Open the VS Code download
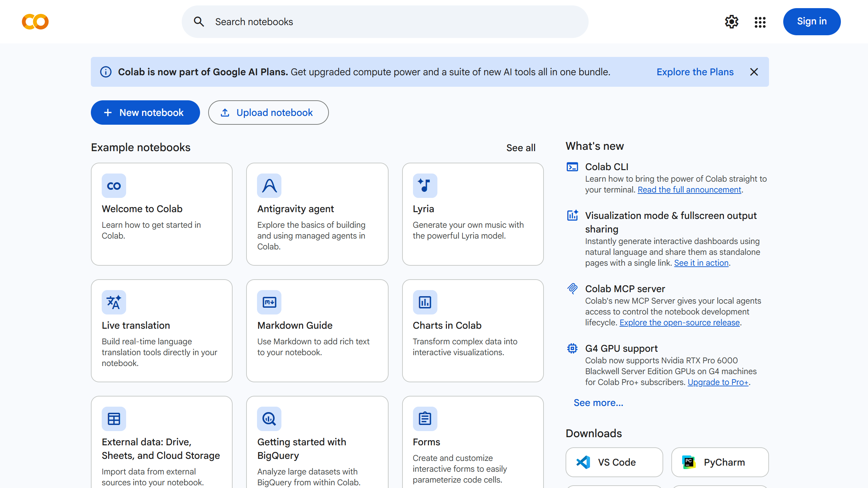 (x=614, y=462)
